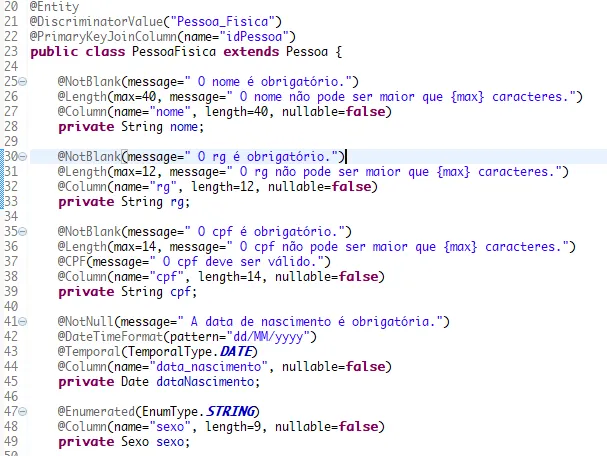
Task: Click line number 23 in the gutter
Action: coord(11,51)
